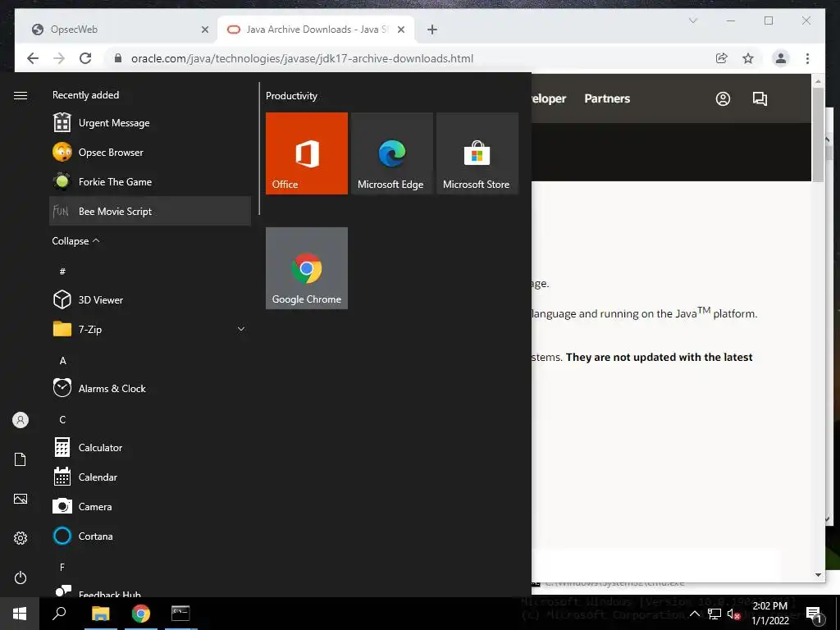
Task: Open Command Prompt from taskbar
Action: (x=180, y=614)
